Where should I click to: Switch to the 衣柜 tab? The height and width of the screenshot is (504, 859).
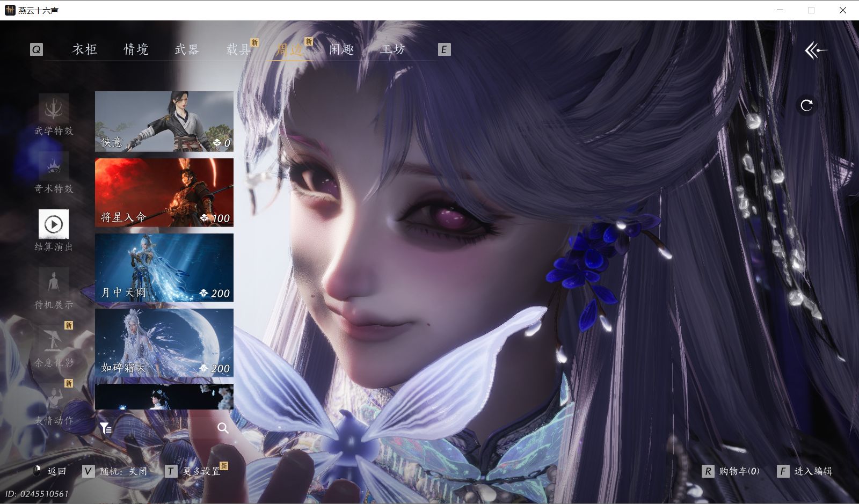click(85, 49)
